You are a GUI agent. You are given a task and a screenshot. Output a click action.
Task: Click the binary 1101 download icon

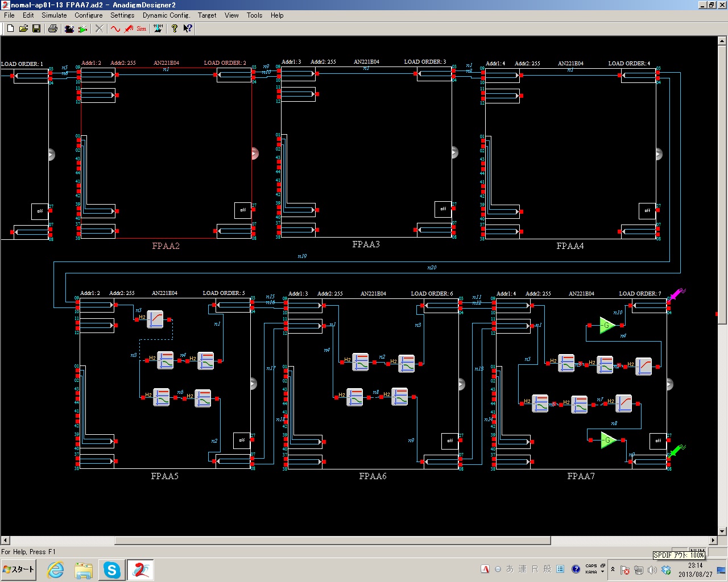tap(158, 28)
